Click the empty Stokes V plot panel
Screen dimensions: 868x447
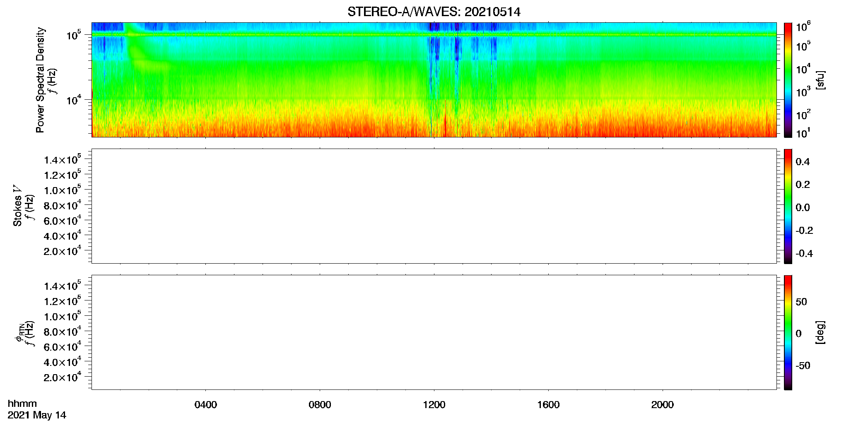(434, 206)
